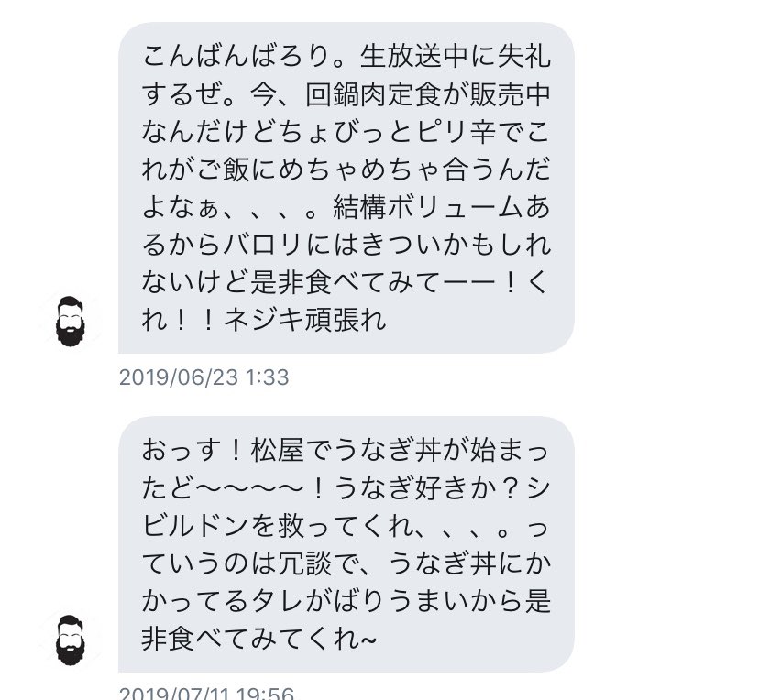Click the word ビルドン in the second message

195,526
